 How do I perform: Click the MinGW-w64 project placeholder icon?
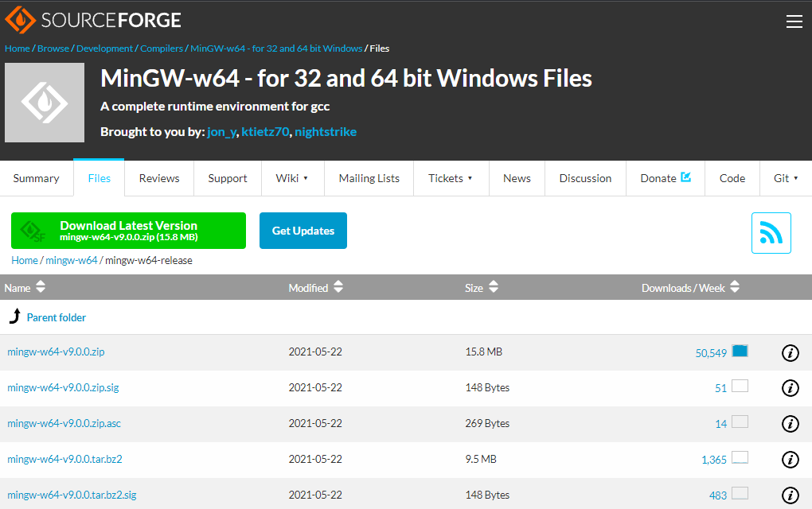pos(45,103)
